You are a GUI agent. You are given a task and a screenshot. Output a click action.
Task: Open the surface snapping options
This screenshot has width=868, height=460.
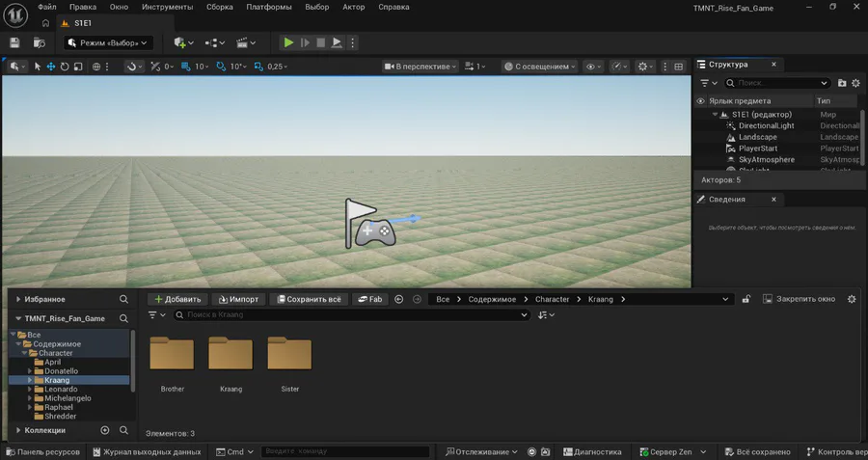pyautogui.click(x=133, y=67)
